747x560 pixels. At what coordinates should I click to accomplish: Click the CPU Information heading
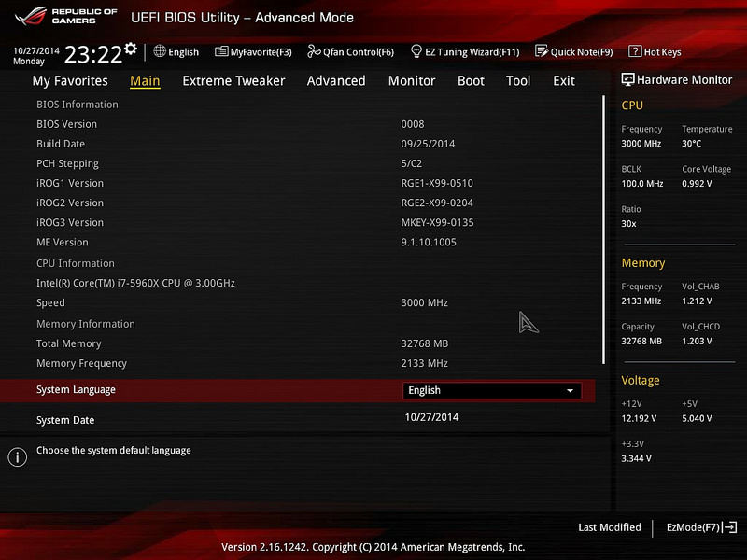[x=76, y=263]
